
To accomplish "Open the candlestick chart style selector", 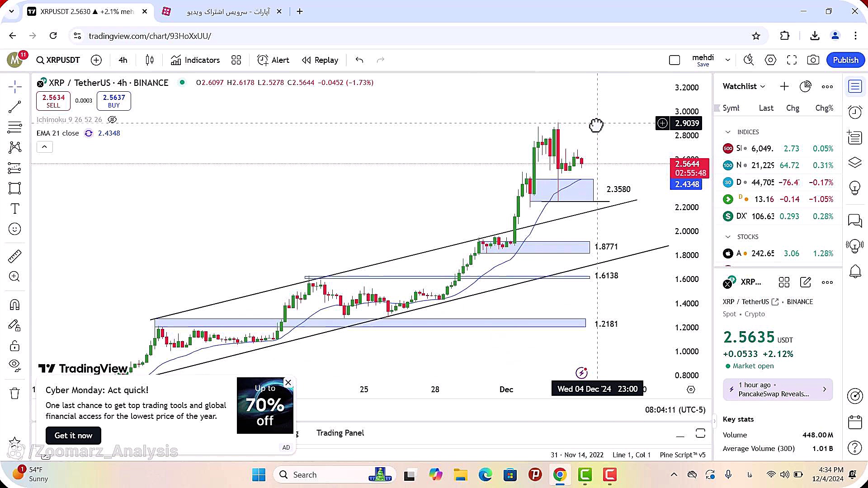I will coord(150,60).
